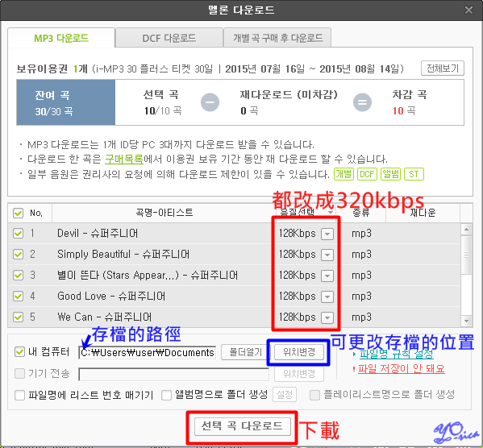This screenshot has height=448, width=483.
Task: Click the save path input field
Action: 148,352
